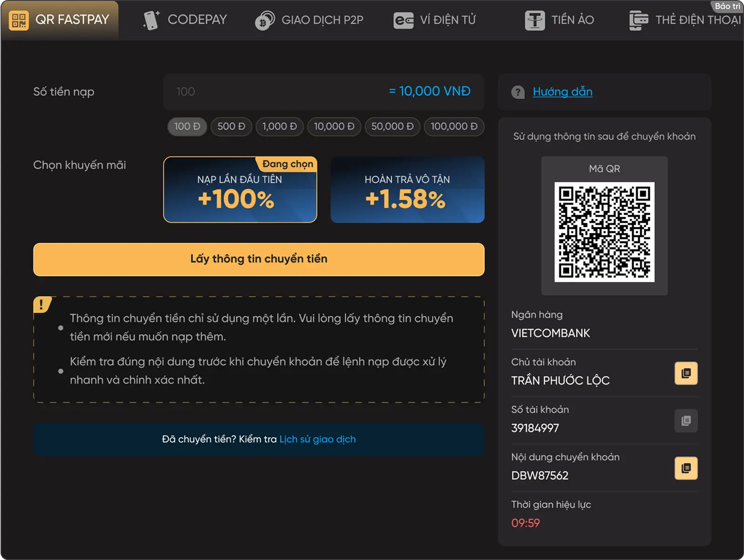744x560 pixels.
Task: Open the Lịch sử giao dịch link
Action: click(x=317, y=439)
